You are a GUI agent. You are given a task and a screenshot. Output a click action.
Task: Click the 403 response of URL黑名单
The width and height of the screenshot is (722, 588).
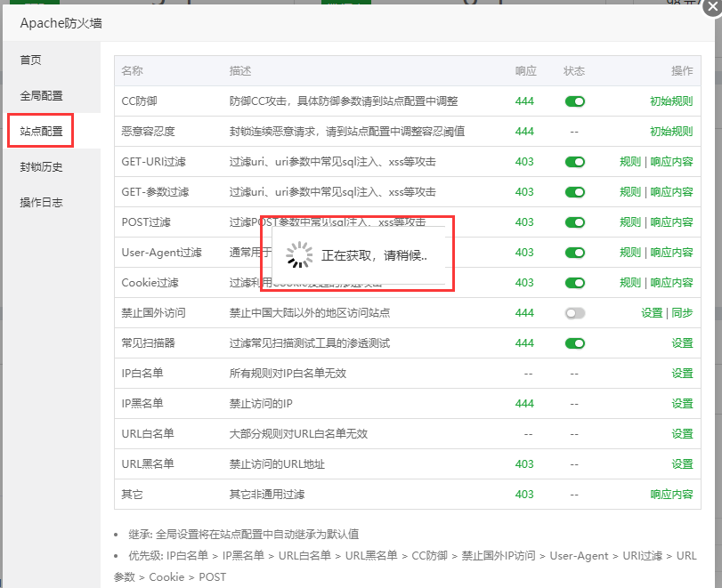tap(524, 464)
